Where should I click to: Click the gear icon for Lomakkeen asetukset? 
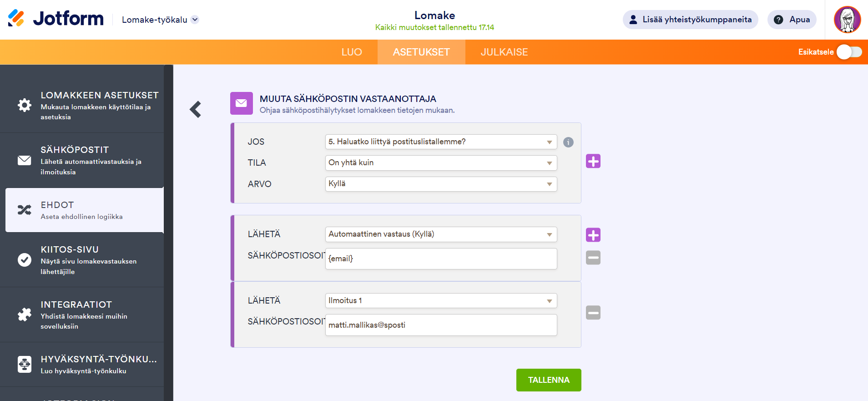(x=25, y=105)
